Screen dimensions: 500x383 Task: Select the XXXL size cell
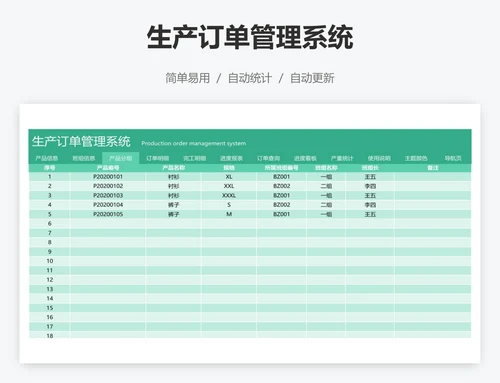pyautogui.click(x=229, y=195)
